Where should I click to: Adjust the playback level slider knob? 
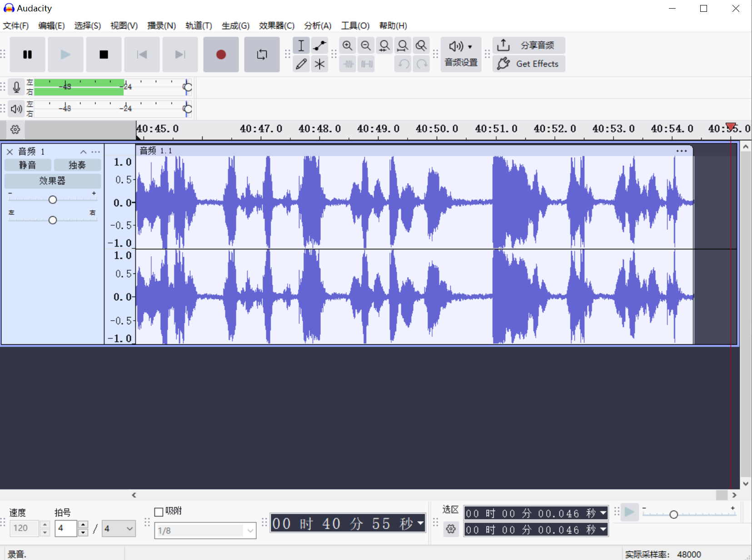click(187, 109)
